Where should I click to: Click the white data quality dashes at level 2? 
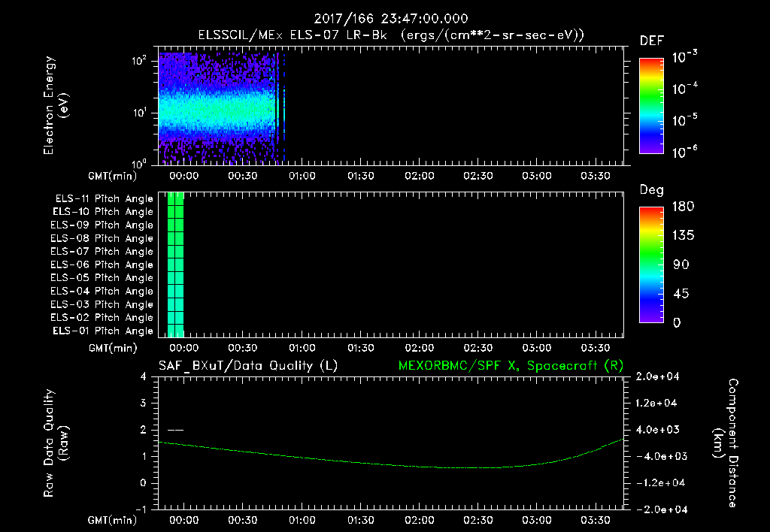pyautogui.click(x=175, y=430)
